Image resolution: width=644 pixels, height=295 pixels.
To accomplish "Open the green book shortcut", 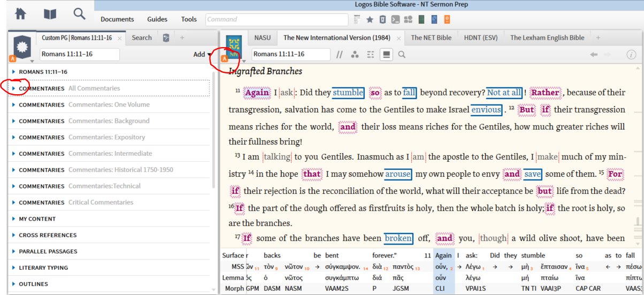I will [421, 20].
